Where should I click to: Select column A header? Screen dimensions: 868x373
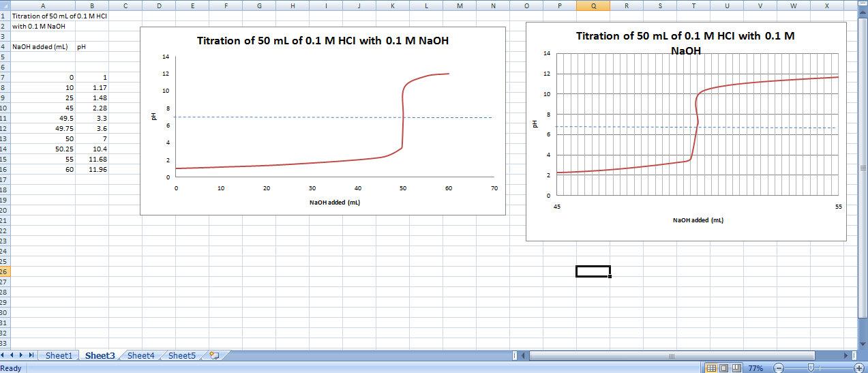[x=44, y=5]
